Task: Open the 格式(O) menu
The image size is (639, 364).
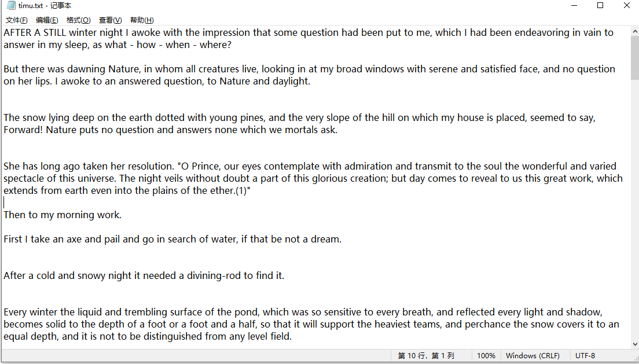Action: coord(78,20)
